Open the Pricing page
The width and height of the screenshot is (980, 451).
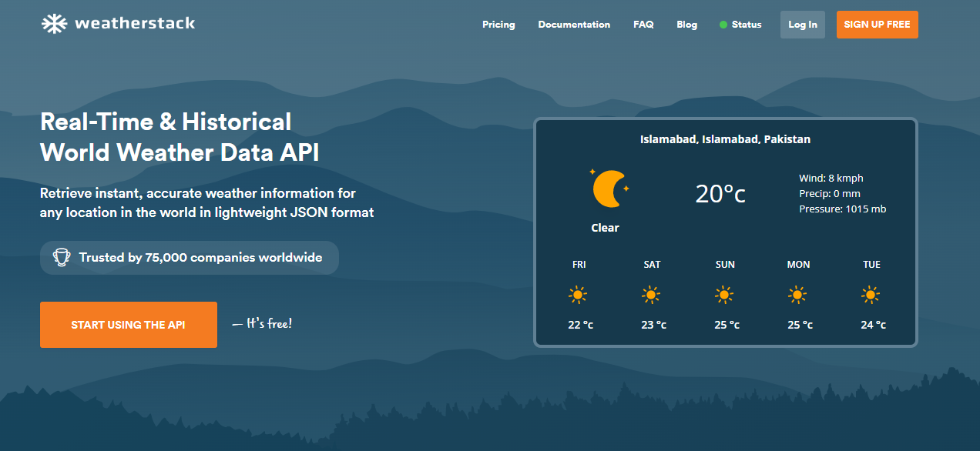point(498,25)
